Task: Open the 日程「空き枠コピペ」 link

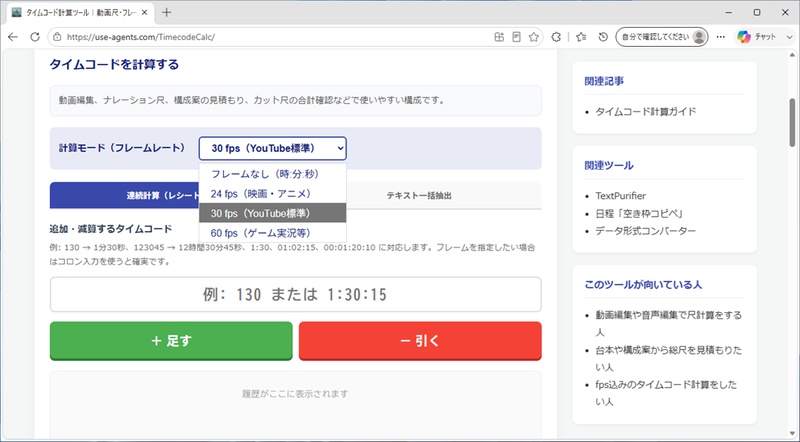Action: [x=639, y=213]
